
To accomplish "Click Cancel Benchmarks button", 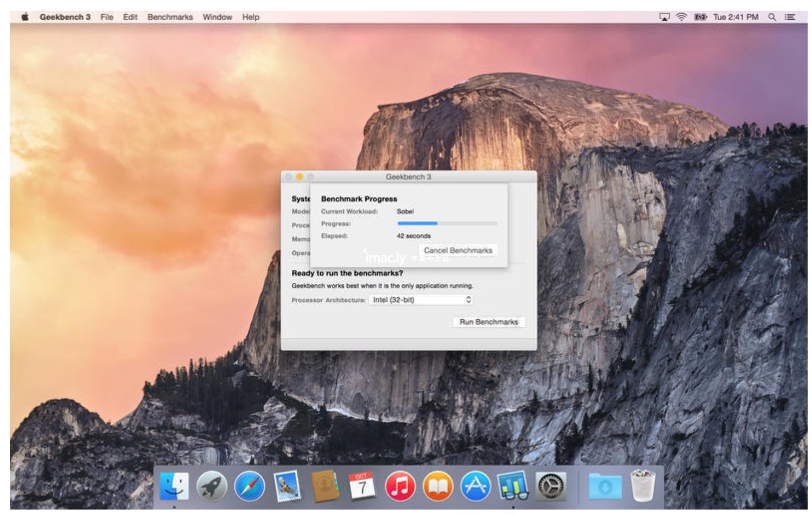I will point(458,250).
